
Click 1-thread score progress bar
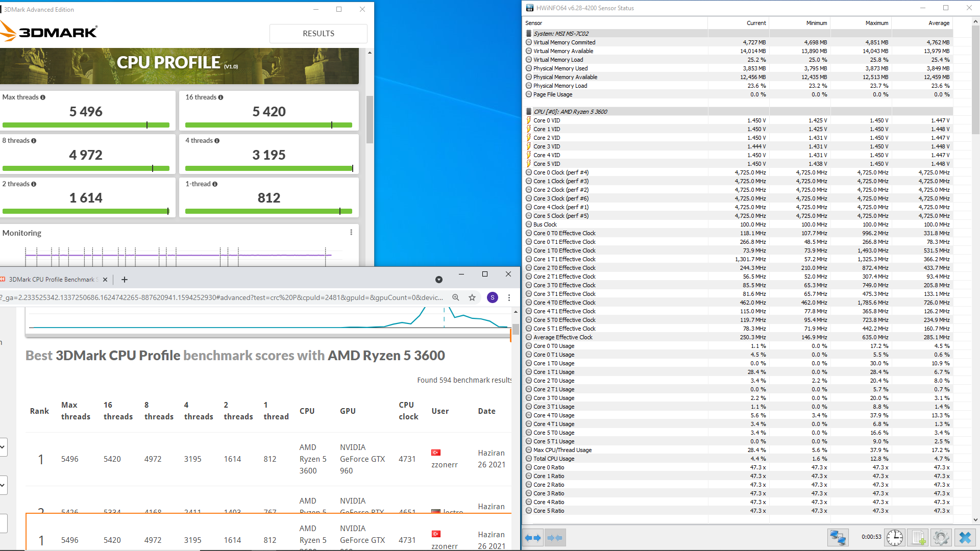(x=269, y=211)
